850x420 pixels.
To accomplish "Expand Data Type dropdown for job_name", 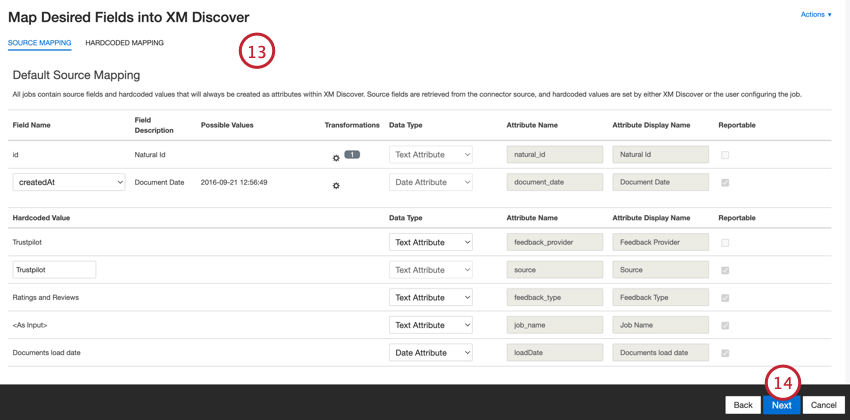I will [x=430, y=325].
